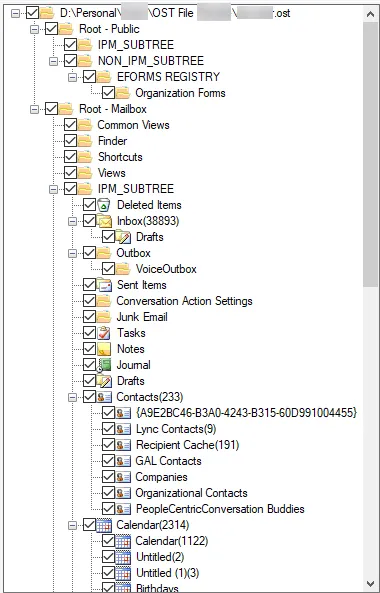
Task: Click the Tasks clipboard icon
Action: (104, 333)
